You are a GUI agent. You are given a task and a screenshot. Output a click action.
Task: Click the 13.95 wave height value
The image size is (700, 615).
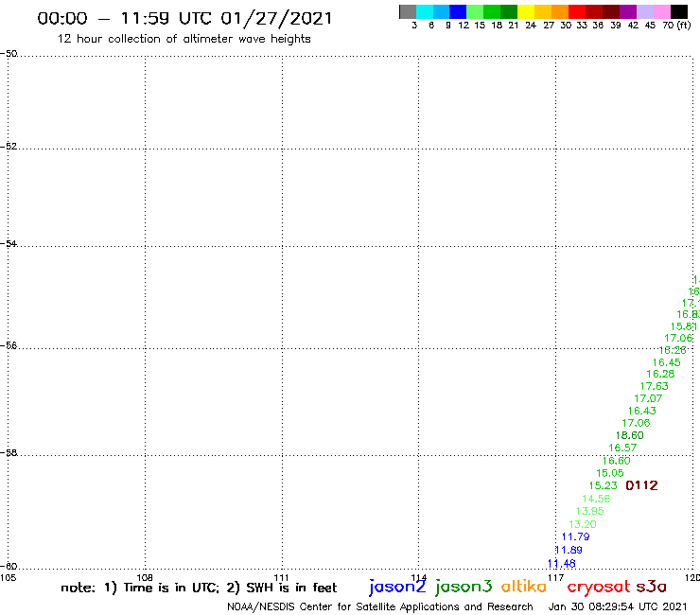click(x=589, y=511)
